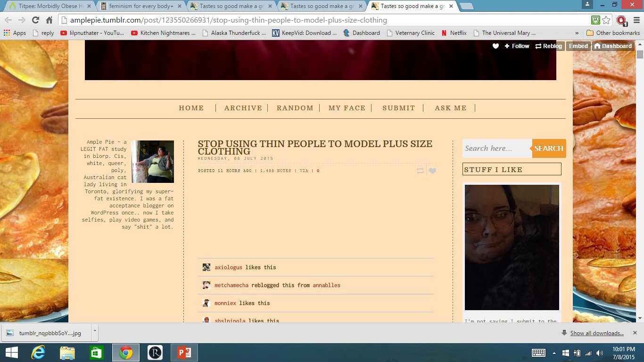Open download options arrow for tumblr jpg
644x362 pixels.
[95, 332]
